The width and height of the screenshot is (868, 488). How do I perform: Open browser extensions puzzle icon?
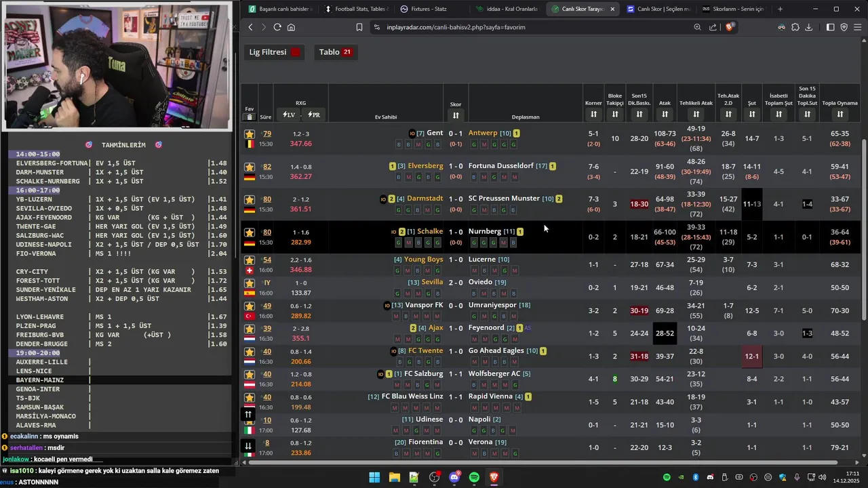(795, 27)
